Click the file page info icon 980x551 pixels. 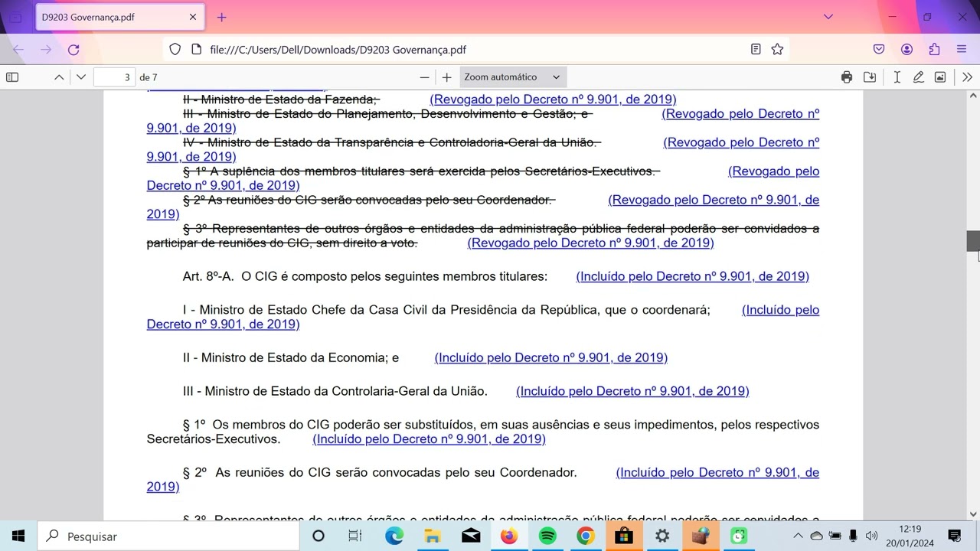(195, 50)
